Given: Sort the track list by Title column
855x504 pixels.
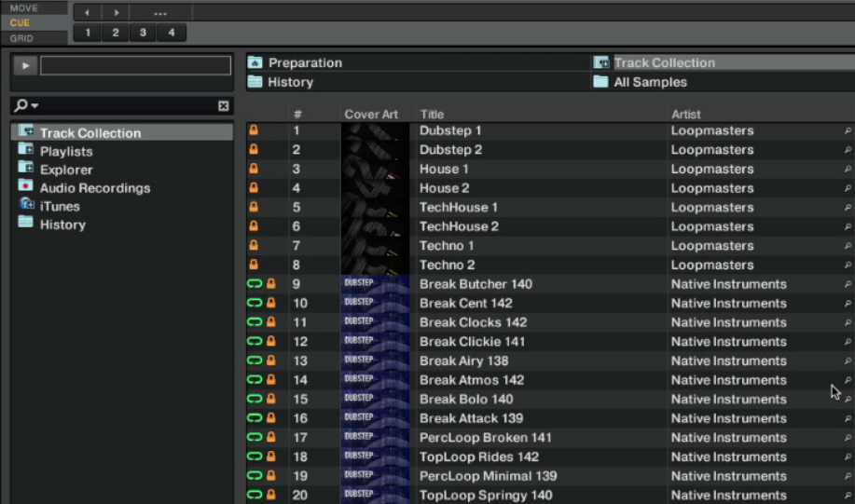Looking at the screenshot, I should point(433,115).
